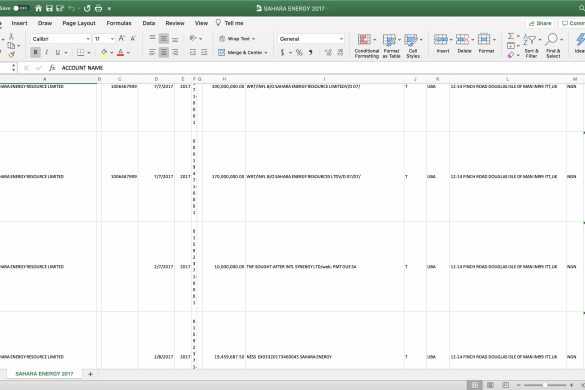585x390 pixels.
Task: Click the Print icon in title bar
Action: (98, 8)
